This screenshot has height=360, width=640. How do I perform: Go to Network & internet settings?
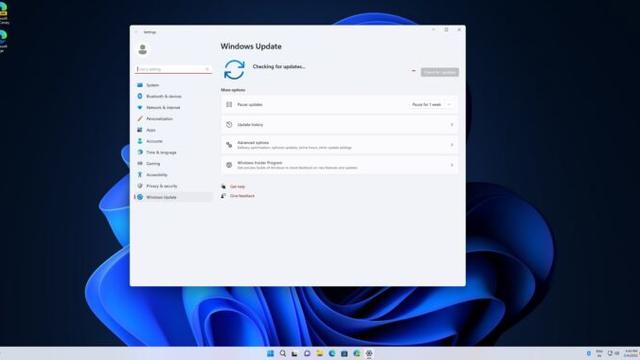173,107
